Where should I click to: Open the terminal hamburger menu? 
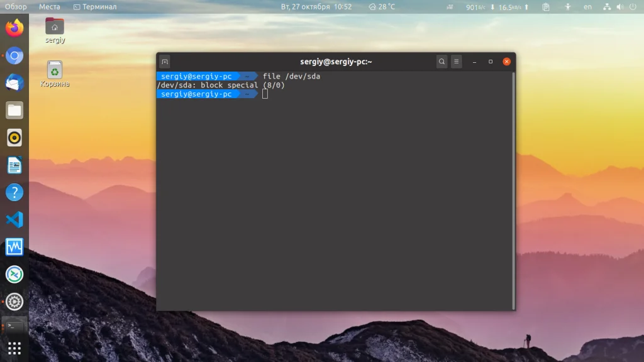pos(456,62)
